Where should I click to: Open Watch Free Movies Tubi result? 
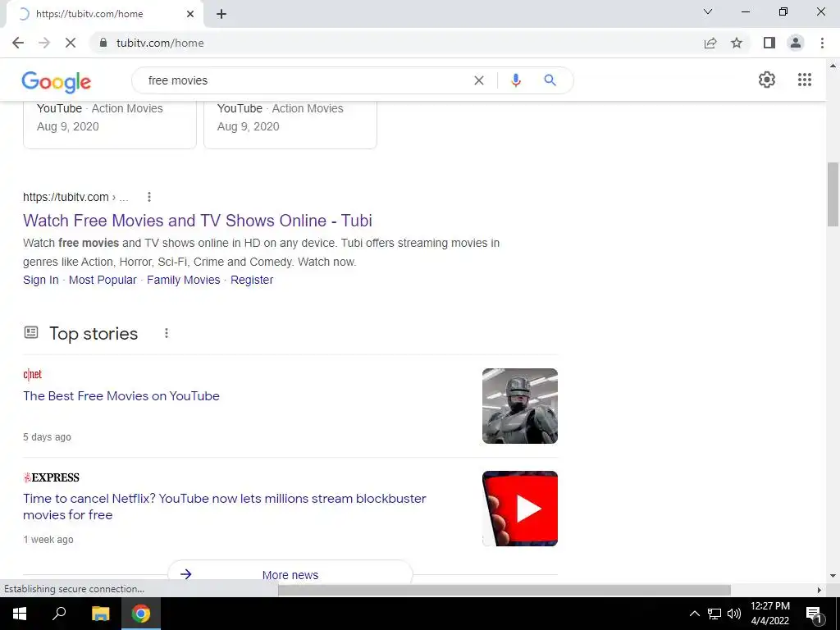[x=198, y=221]
